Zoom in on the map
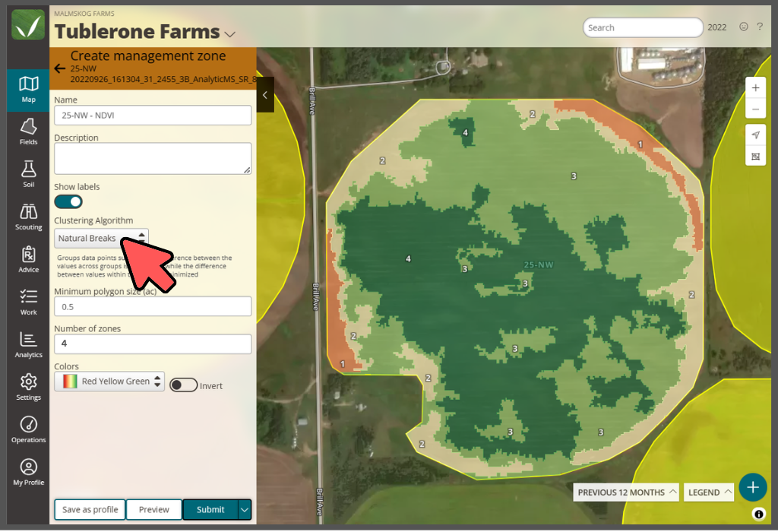 [x=755, y=88]
